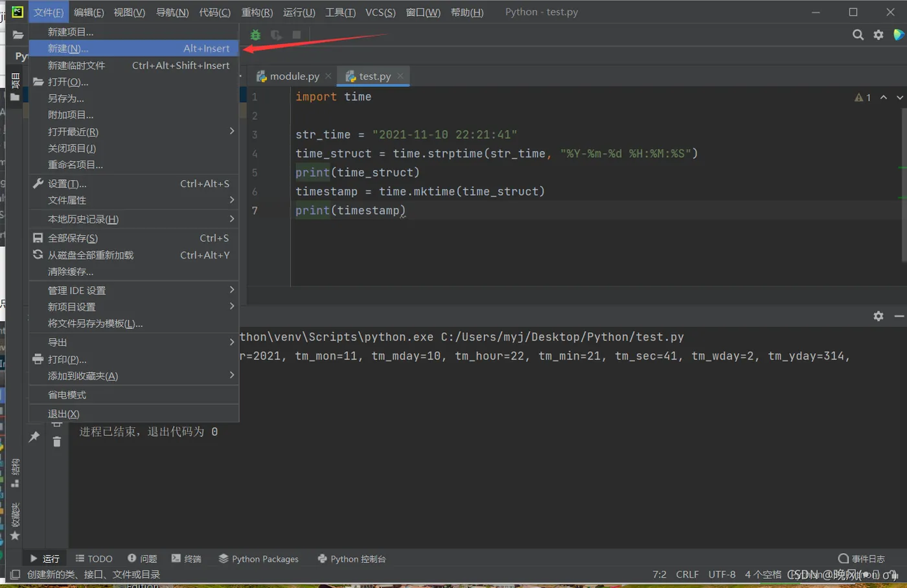
Task: Click tool window toggle icon in status bar corner
Action: 15,574
